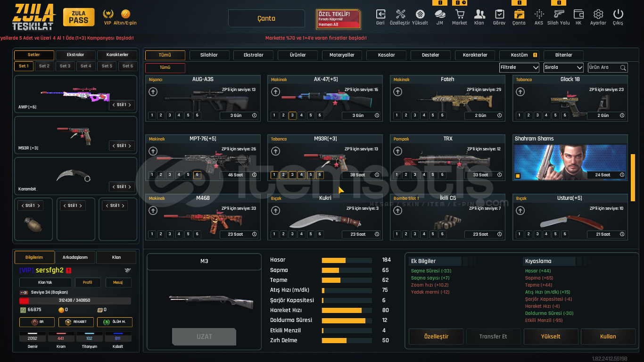This screenshot has height=362, width=644.
Task: Switch to the Silahlar tab
Action: tap(209, 55)
